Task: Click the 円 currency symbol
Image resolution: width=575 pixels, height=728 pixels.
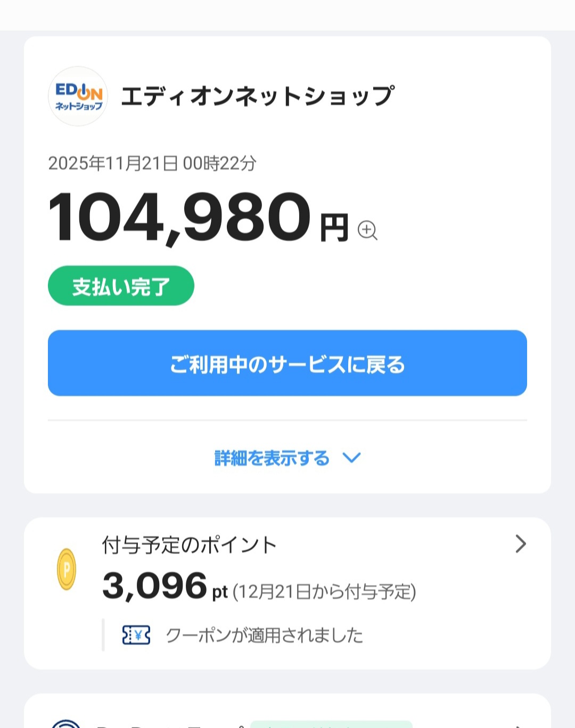Action: point(334,228)
